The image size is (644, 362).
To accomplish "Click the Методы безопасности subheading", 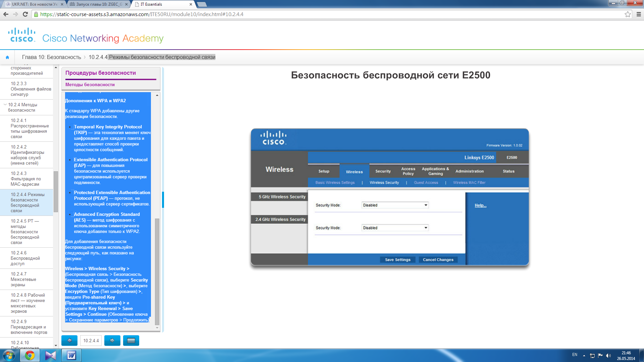I will tap(90, 84).
